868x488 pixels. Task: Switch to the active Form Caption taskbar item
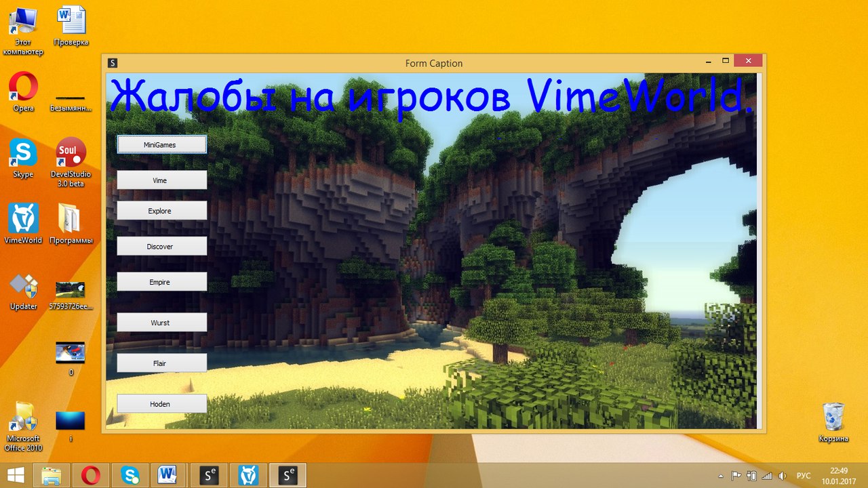(288, 476)
